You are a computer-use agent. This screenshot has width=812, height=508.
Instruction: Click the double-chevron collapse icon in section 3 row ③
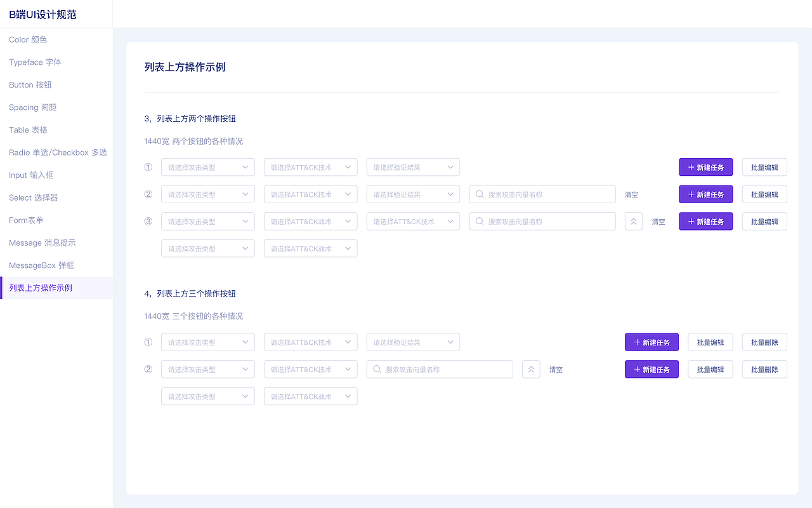tap(634, 222)
